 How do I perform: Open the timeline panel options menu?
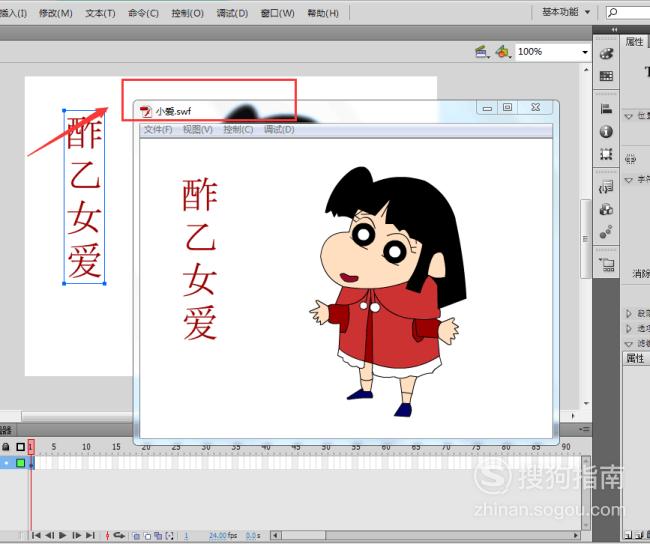click(x=584, y=429)
